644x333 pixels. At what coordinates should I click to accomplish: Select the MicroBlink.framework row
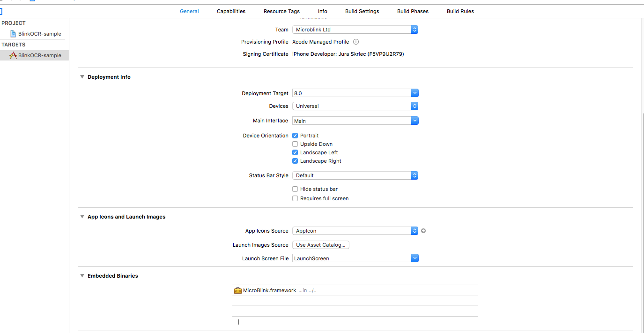355,290
